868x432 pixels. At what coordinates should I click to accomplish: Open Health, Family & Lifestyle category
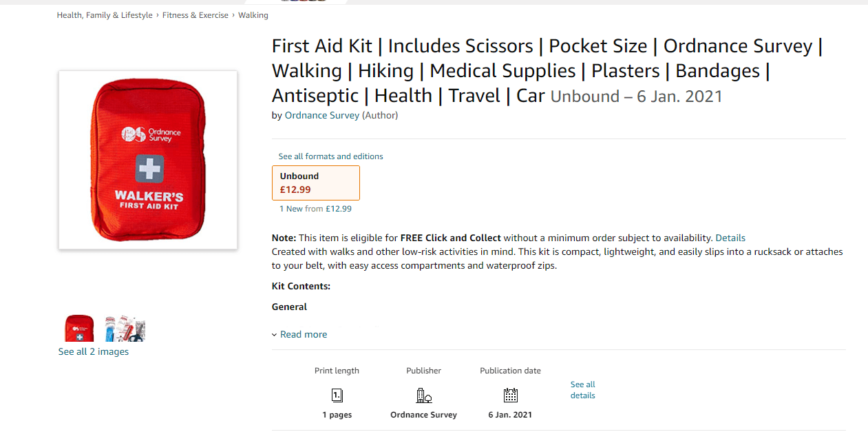pos(105,14)
